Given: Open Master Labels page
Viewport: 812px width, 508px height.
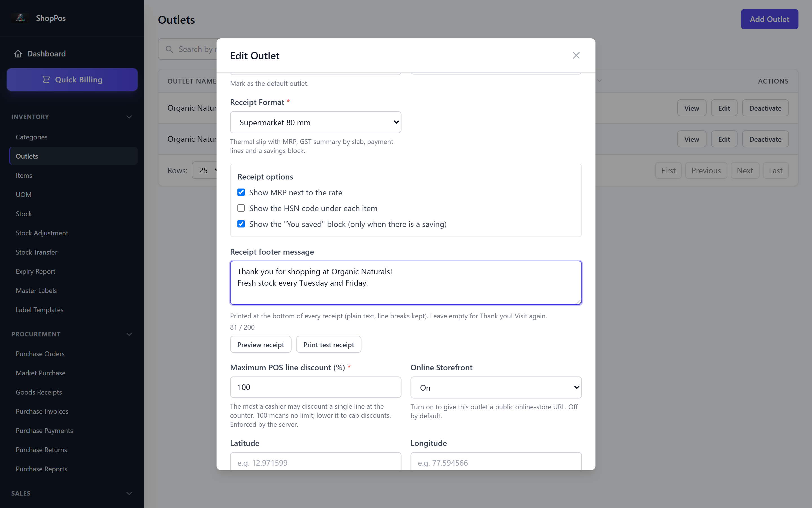Looking at the screenshot, I should tap(73, 291).
